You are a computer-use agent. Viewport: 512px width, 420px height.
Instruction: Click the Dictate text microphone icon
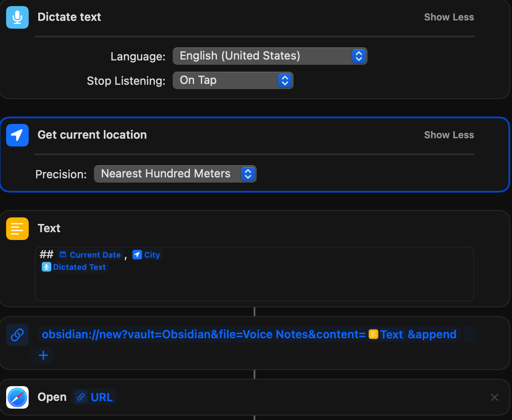pos(17,17)
